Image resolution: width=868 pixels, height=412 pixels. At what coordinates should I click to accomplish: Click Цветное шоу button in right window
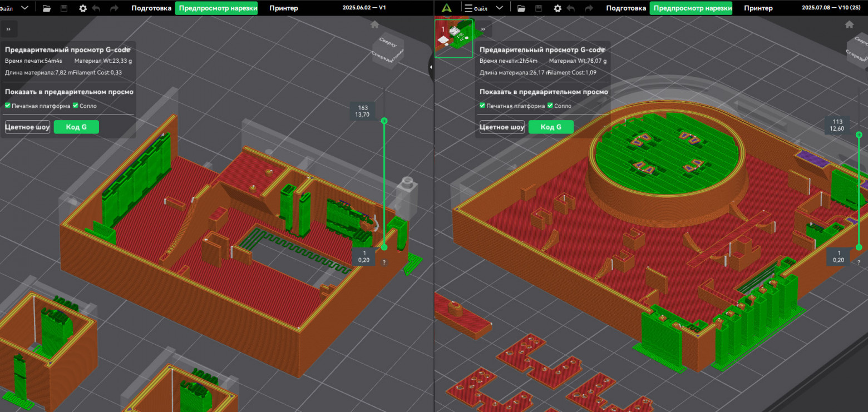pos(502,127)
